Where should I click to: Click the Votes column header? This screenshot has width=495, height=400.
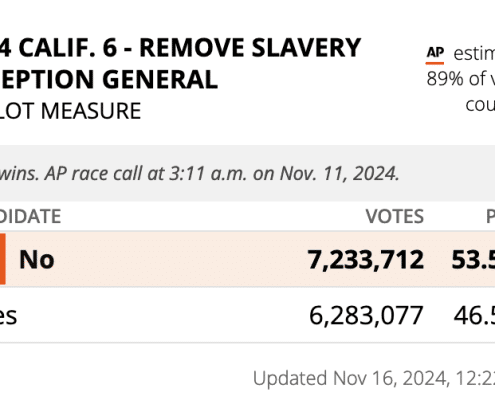click(x=395, y=216)
